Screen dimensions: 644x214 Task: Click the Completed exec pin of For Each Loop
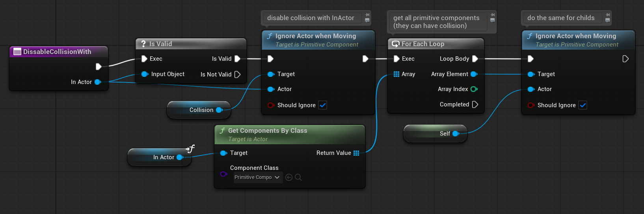coord(475,104)
